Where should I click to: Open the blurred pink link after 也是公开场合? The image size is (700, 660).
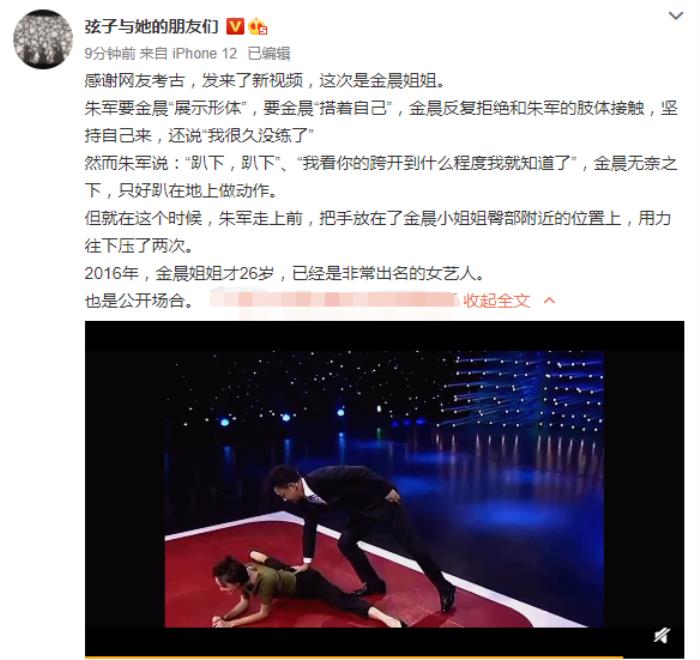click(x=334, y=300)
